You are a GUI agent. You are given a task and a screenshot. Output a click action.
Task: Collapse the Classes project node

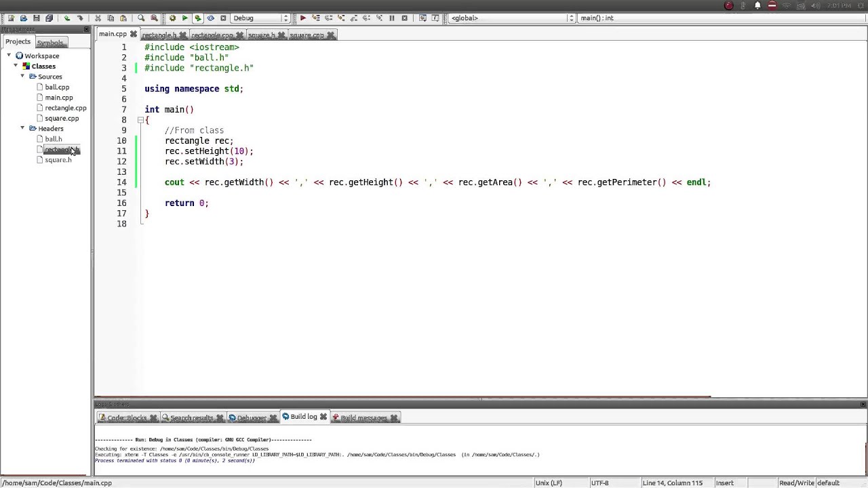click(x=16, y=66)
